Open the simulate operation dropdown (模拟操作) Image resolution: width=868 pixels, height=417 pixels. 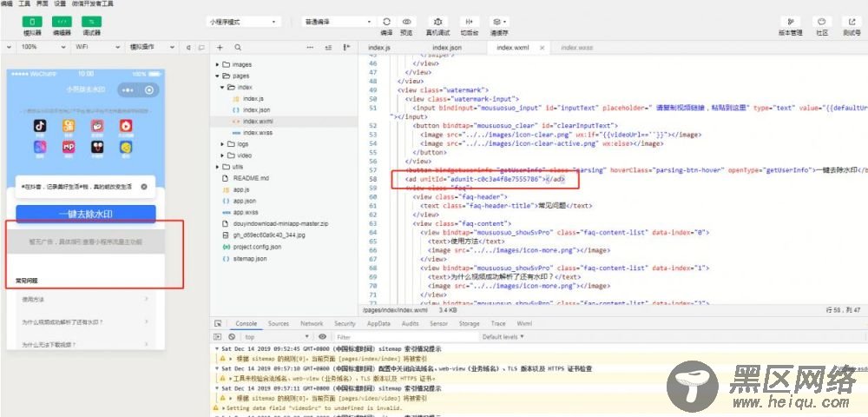[x=151, y=48]
